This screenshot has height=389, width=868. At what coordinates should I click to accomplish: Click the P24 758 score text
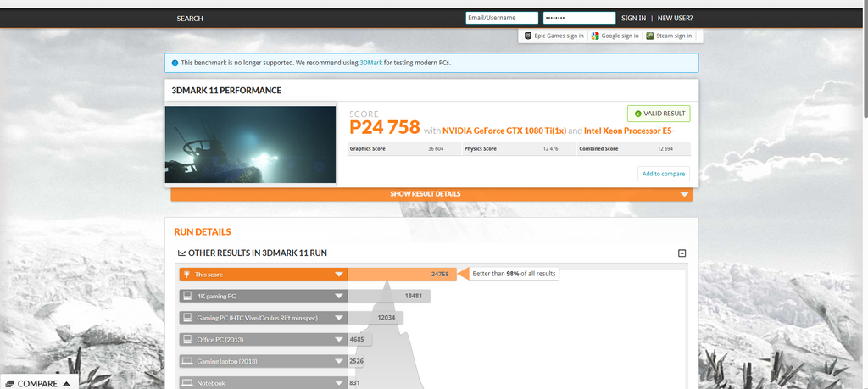click(385, 128)
